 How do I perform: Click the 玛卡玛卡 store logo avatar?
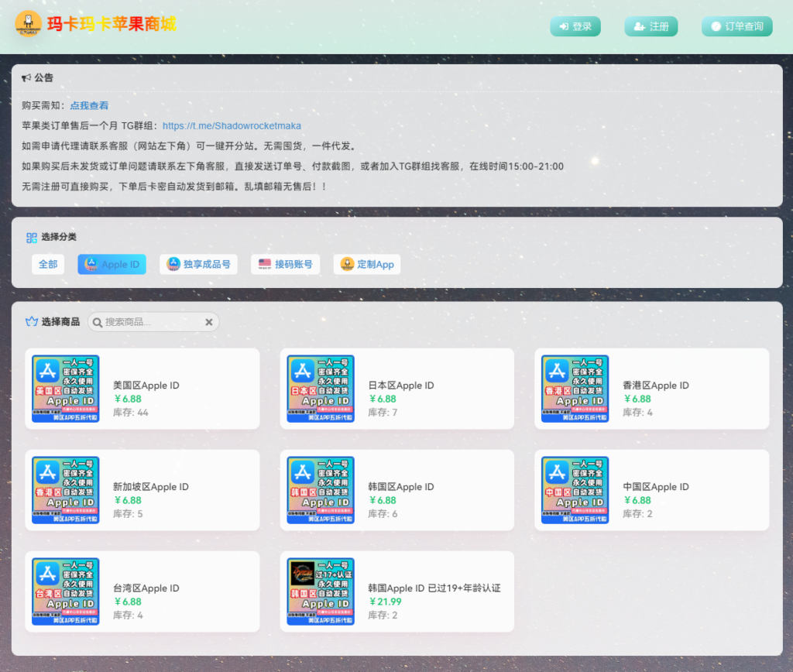point(29,24)
